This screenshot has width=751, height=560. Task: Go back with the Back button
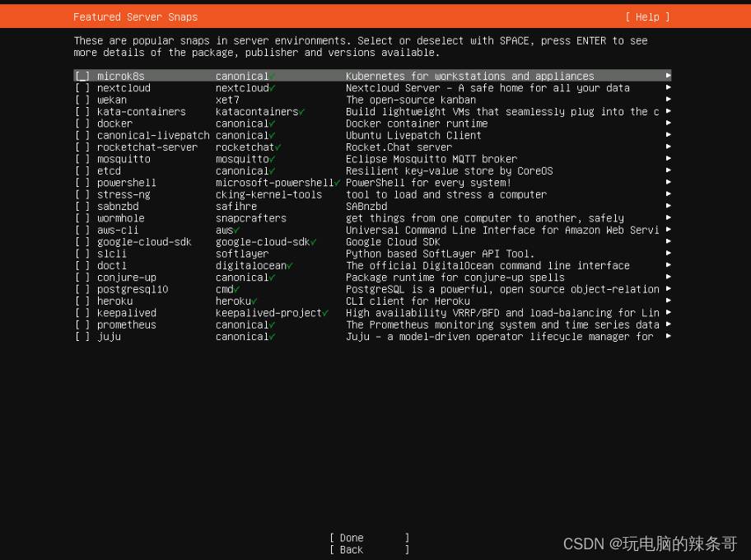click(369, 550)
